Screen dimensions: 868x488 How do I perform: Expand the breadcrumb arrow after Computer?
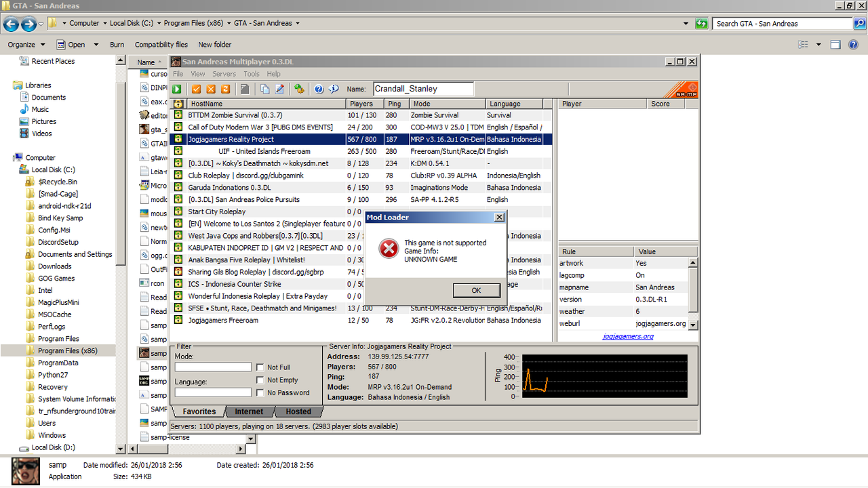tap(104, 23)
